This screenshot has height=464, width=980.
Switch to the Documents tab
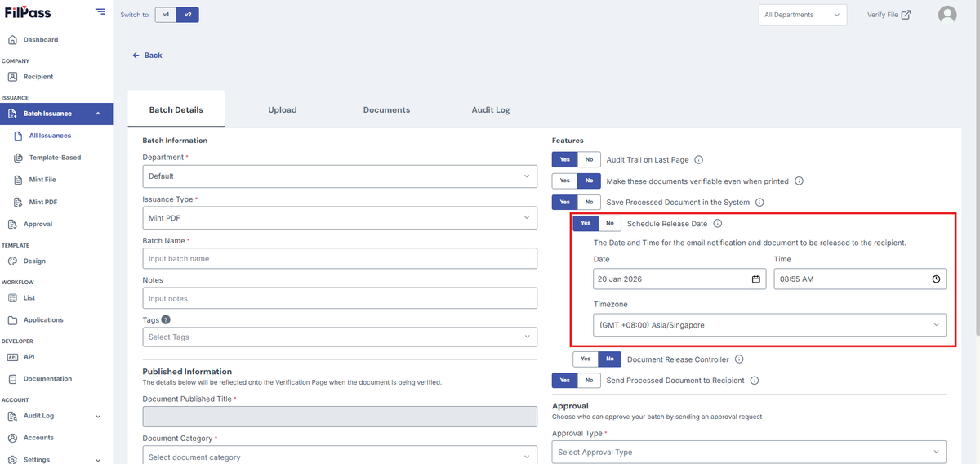coord(386,109)
